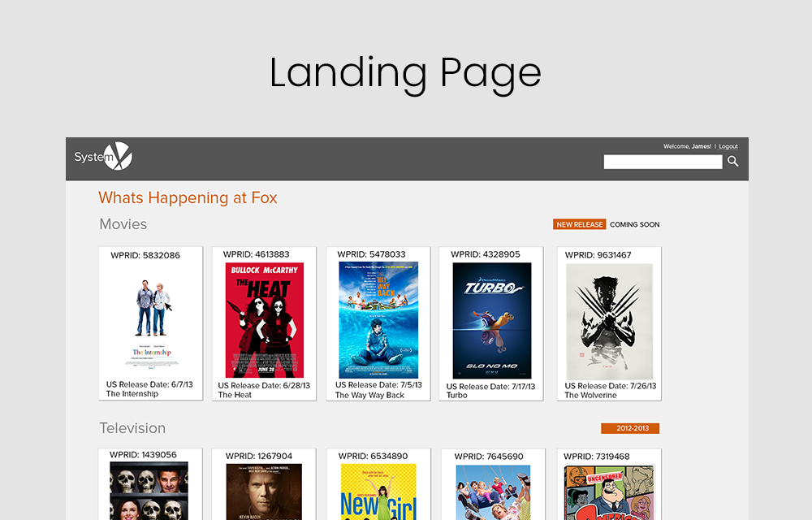Click The Wolverine title text
The height and width of the screenshot is (520, 812).
[591, 395]
